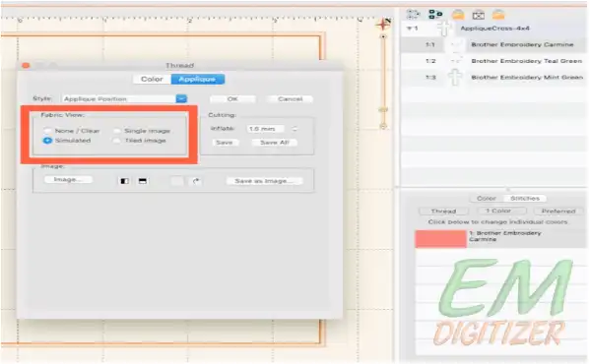Image resolution: width=590 pixels, height=364 pixels.
Task: Click the vertical flip image icon
Action: (142, 181)
